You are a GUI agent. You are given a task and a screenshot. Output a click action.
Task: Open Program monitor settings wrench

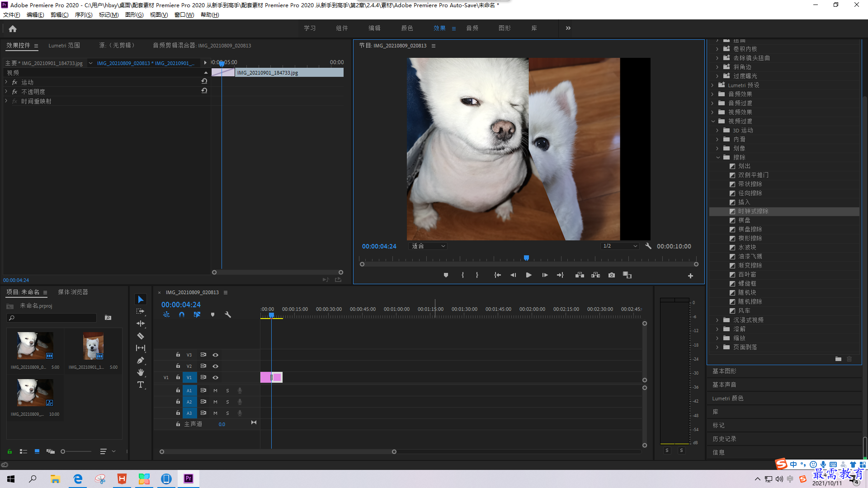coord(648,246)
